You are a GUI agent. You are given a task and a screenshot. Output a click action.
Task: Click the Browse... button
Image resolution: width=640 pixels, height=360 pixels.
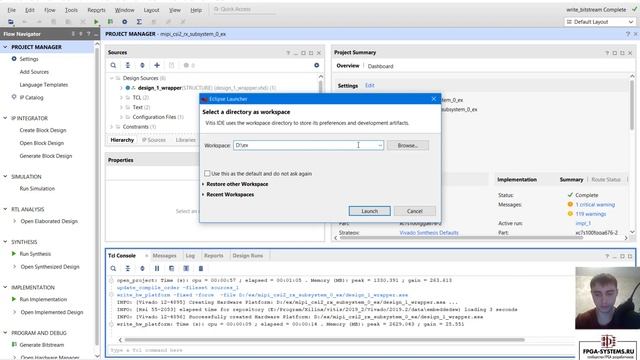pos(408,145)
